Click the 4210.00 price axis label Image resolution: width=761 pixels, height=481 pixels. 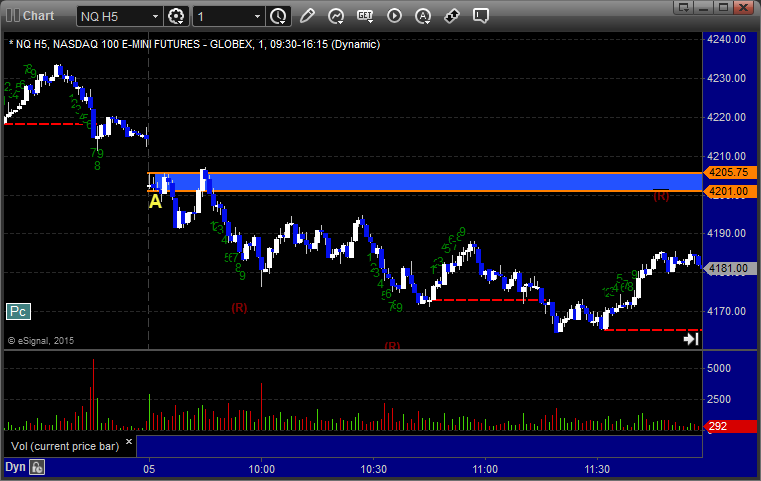point(727,156)
